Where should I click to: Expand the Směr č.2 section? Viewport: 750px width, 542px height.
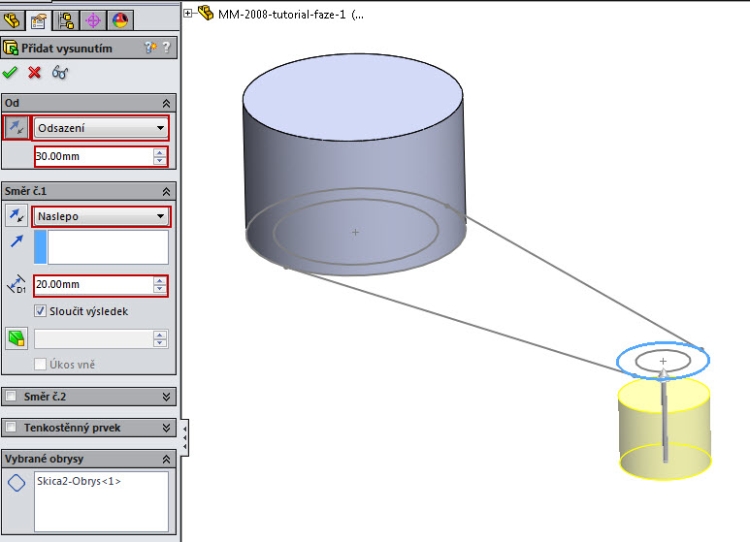pyautogui.click(x=166, y=397)
